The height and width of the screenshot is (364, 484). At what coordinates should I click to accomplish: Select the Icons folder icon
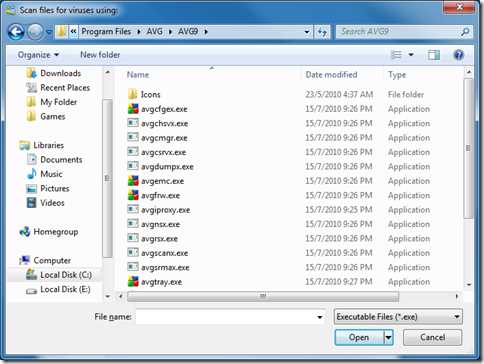[x=132, y=94]
